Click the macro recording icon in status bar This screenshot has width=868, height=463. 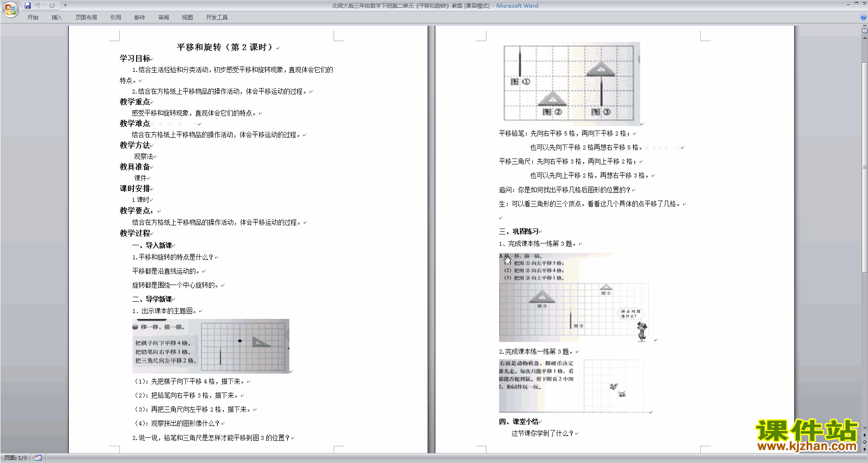tap(38, 458)
